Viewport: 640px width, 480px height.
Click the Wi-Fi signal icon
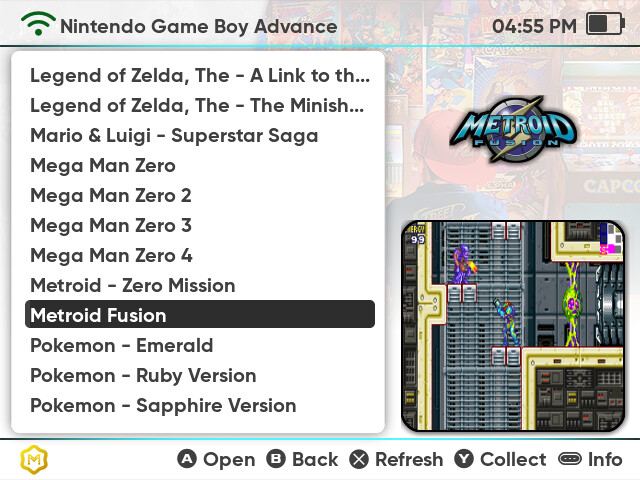pyautogui.click(x=38, y=24)
